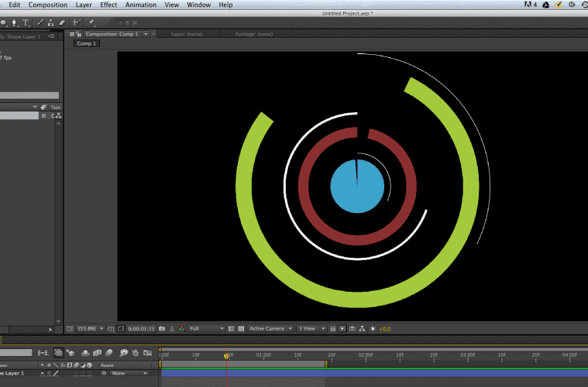This screenshot has height=387, width=588.
Task: Open the Full resolution dropdown
Action: pos(207,329)
